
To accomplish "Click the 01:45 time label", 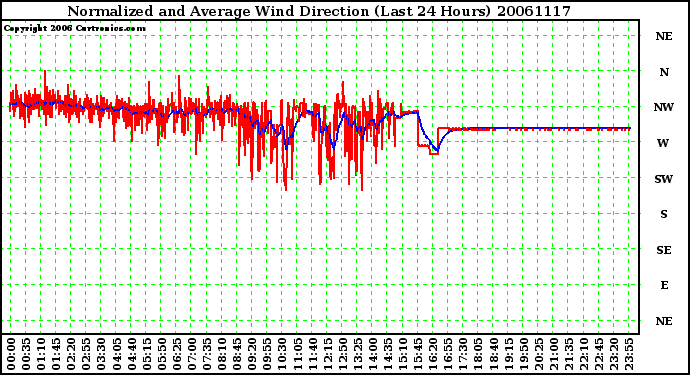I will click(x=56, y=354).
